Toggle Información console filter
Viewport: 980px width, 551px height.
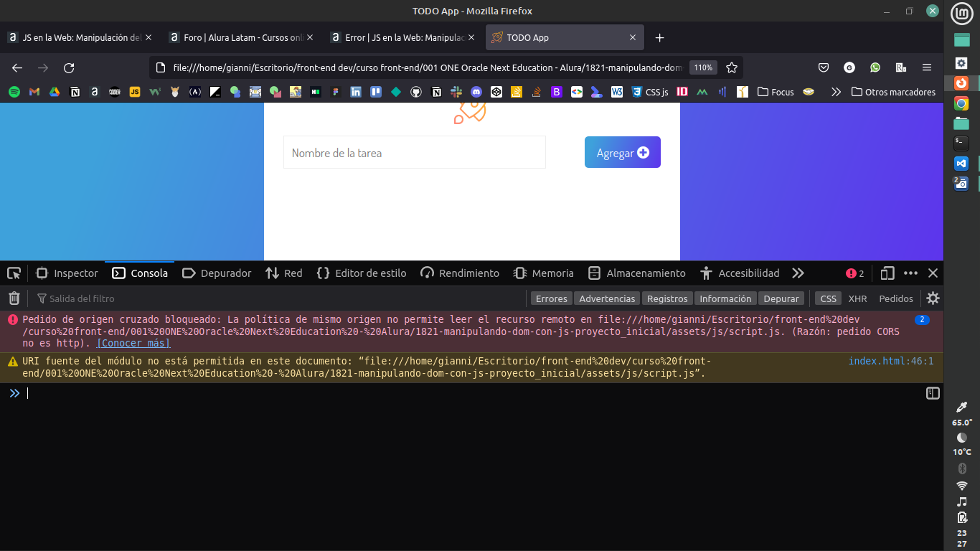click(725, 298)
